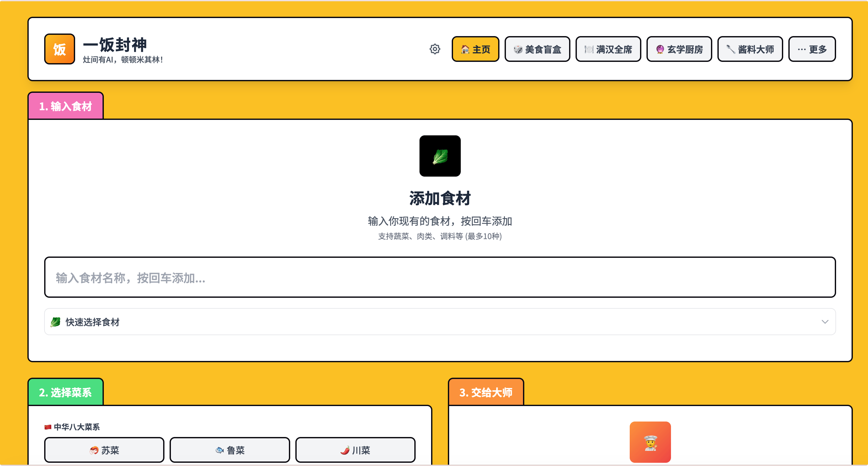
Task: Select the 苏菜 cuisine option
Action: pyautogui.click(x=104, y=450)
